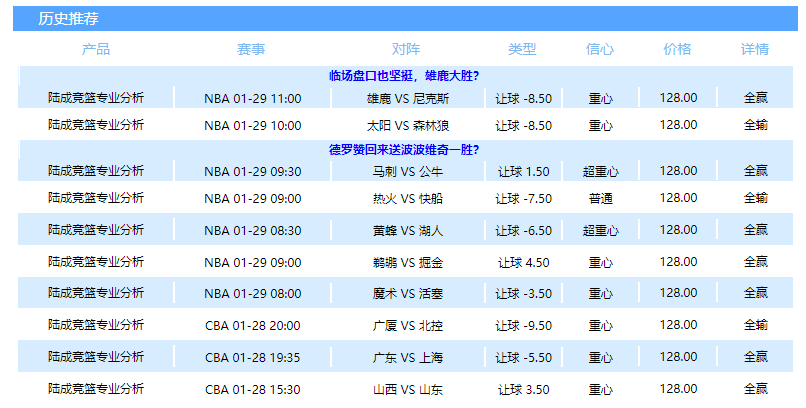Click product name in 魔术 VS 活塞 row
806x408 pixels.
pyautogui.click(x=96, y=294)
